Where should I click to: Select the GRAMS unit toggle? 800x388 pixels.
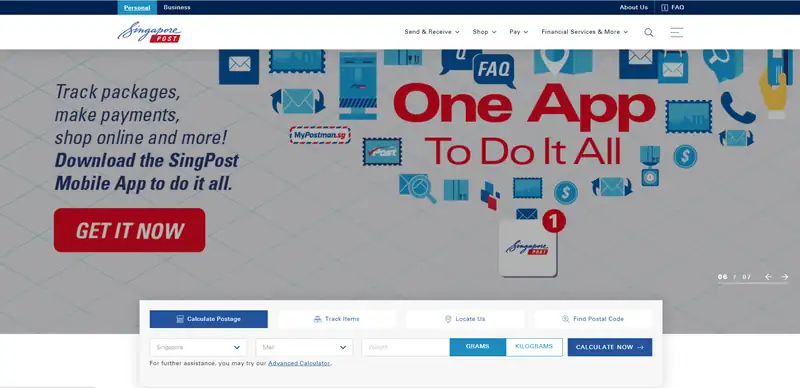pyautogui.click(x=478, y=347)
